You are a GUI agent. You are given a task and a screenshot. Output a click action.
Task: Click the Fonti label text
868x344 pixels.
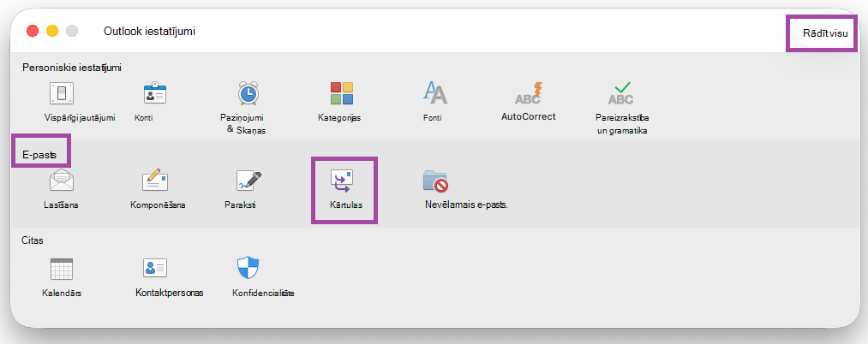tap(432, 118)
